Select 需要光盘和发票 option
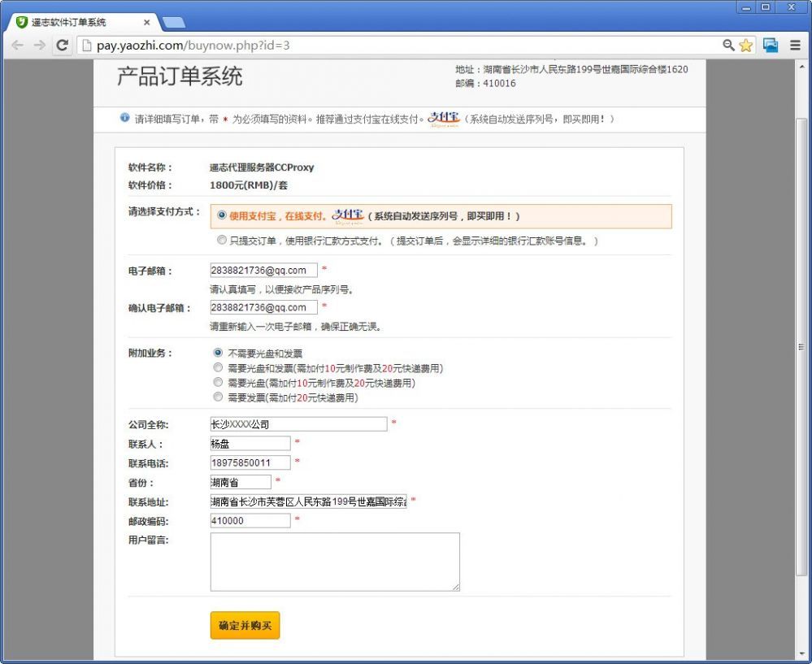 (218, 367)
